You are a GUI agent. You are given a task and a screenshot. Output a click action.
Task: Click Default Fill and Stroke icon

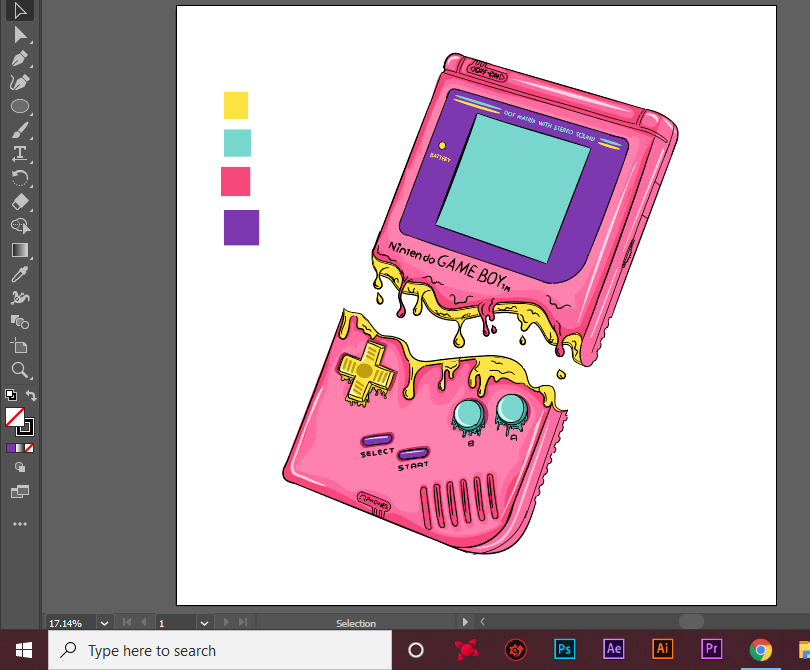tap(11, 395)
